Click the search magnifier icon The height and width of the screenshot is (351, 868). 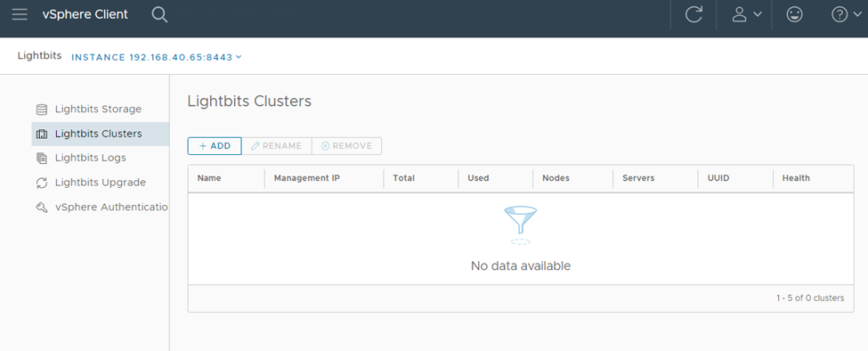click(159, 15)
